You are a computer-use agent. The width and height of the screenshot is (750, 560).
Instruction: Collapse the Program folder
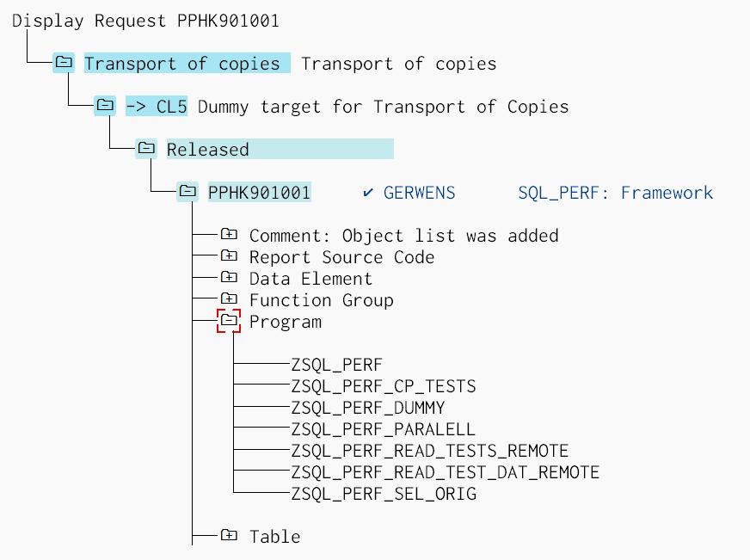tap(229, 321)
